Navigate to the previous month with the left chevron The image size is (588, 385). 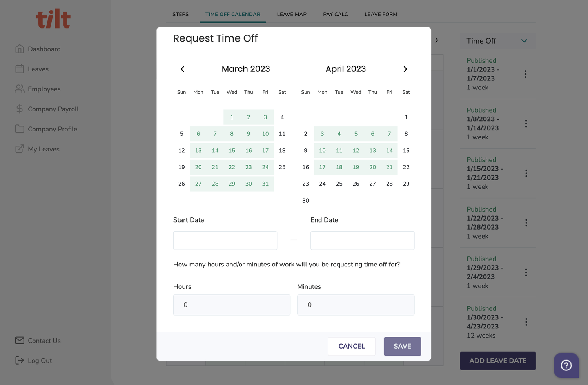click(x=182, y=69)
